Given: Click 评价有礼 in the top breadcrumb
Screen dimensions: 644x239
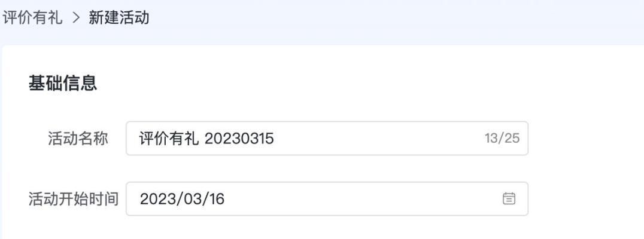Looking at the screenshot, I should (31, 18).
